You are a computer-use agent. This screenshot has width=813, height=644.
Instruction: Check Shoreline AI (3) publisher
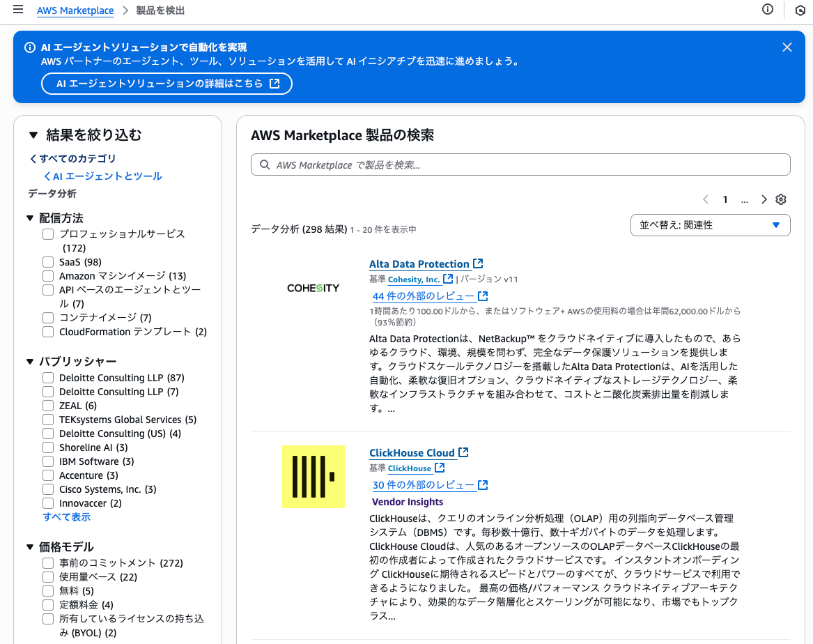48,447
